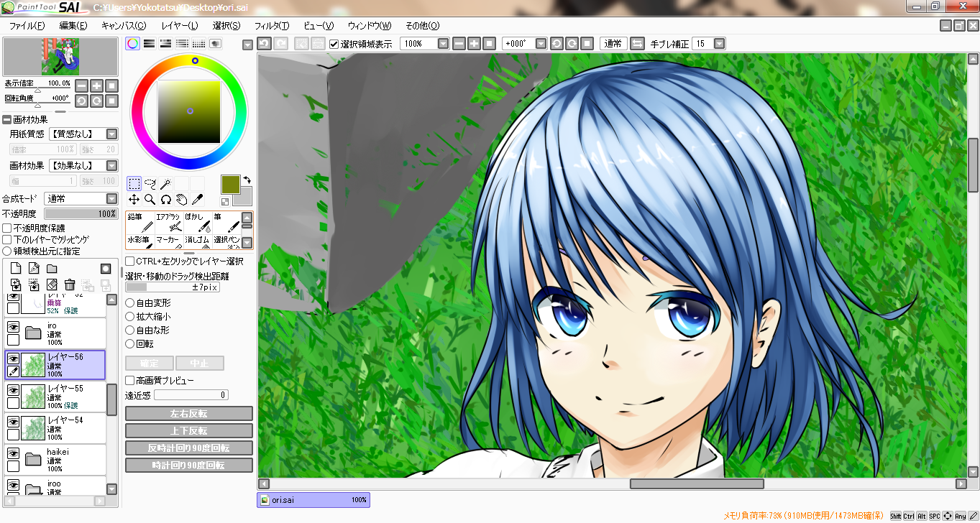Open the color panel options dropdown arrow
This screenshot has height=523, width=980.
[x=248, y=45]
